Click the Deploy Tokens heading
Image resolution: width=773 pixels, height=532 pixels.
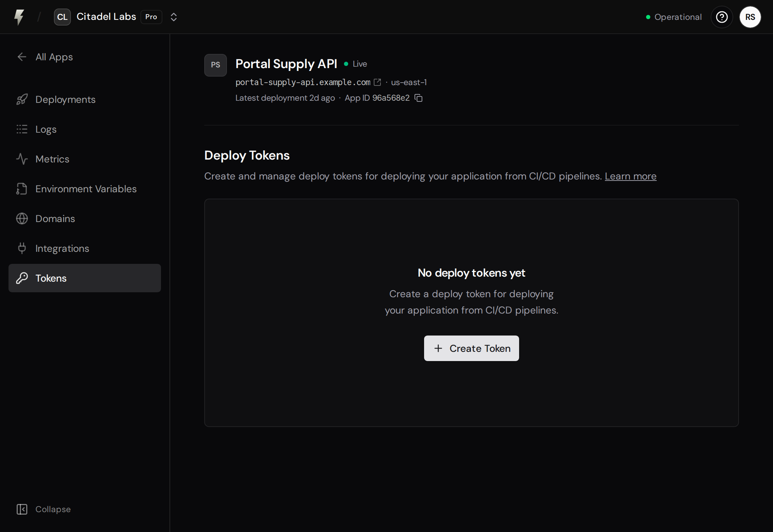tap(247, 155)
